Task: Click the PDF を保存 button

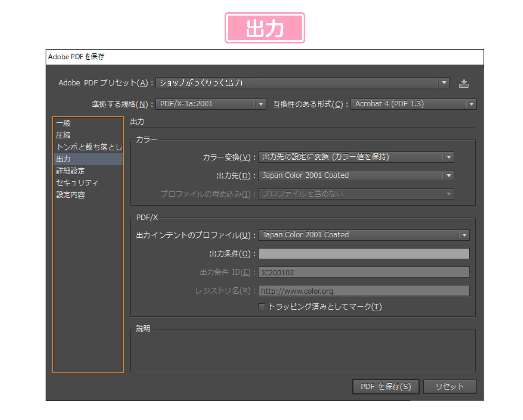Action: tap(385, 387)
